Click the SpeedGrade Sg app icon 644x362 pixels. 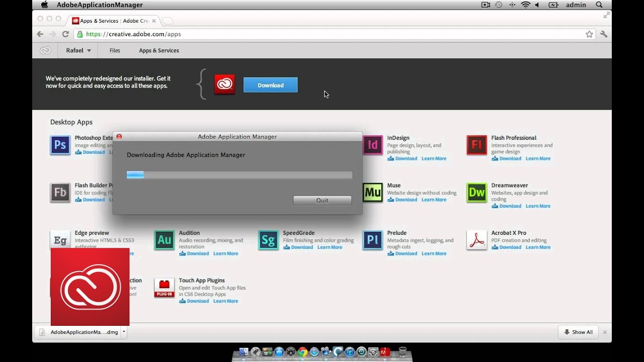coord(268,240)
